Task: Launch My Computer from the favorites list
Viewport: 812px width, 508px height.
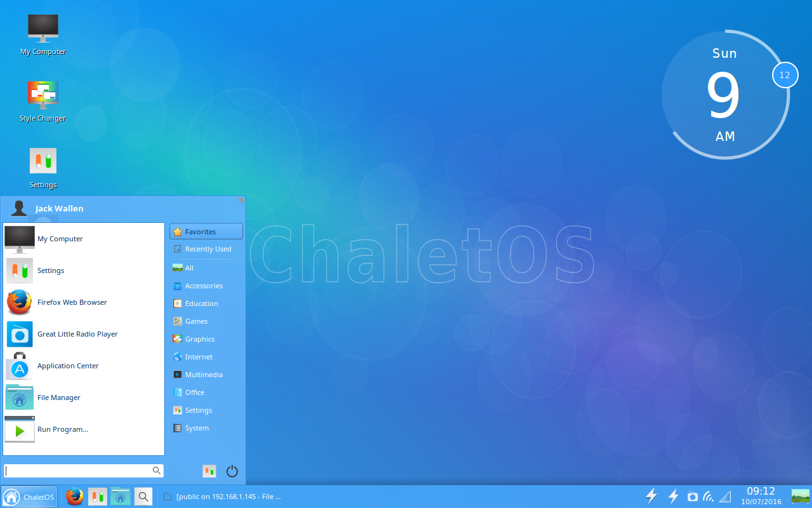Action: [x=84, y=239]
